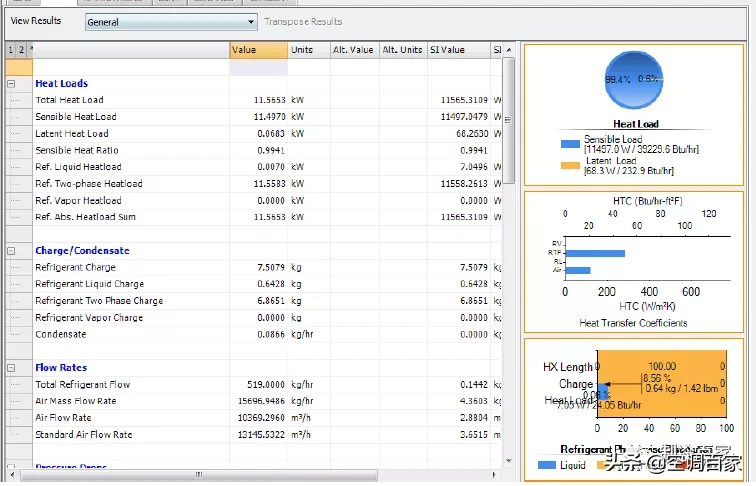Image resolution: width=756 pixels, height=486 pixels.
Task: Select the Refrigerant Liquid Charge row label
Action: point(90,284)
